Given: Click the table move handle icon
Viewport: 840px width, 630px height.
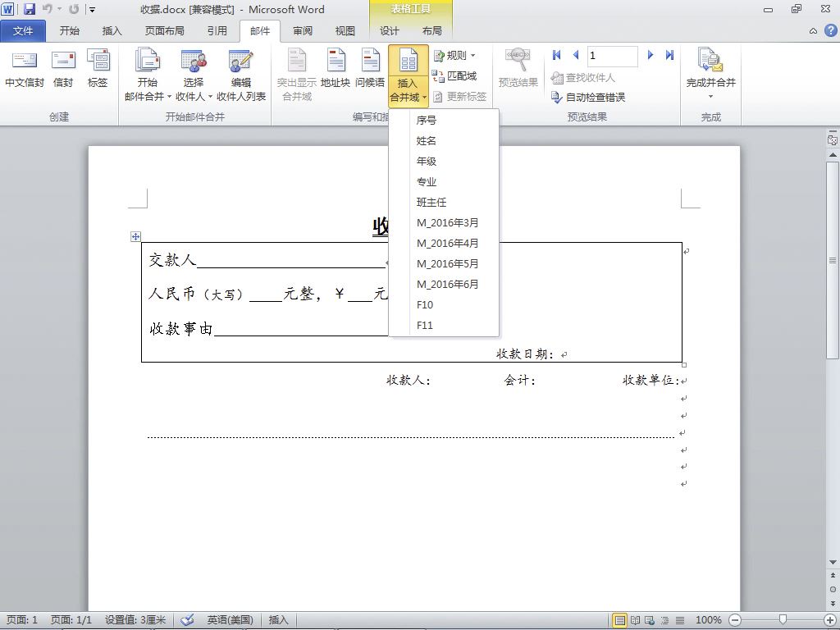Looking at the screenshot, I should (x=135, y=236).
